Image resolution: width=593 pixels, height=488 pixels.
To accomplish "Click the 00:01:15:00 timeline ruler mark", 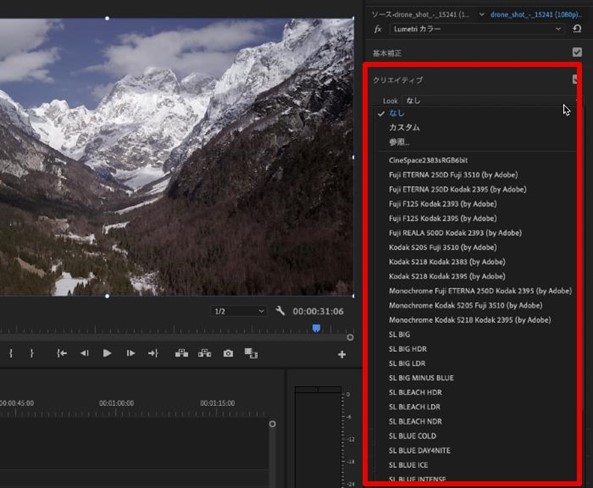I will [x=217, y=403].
